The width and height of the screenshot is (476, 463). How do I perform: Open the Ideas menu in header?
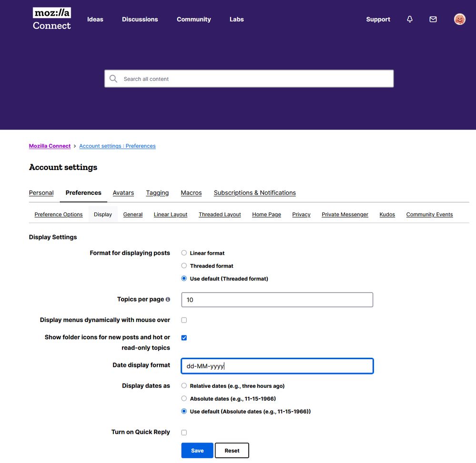(95, 20)
